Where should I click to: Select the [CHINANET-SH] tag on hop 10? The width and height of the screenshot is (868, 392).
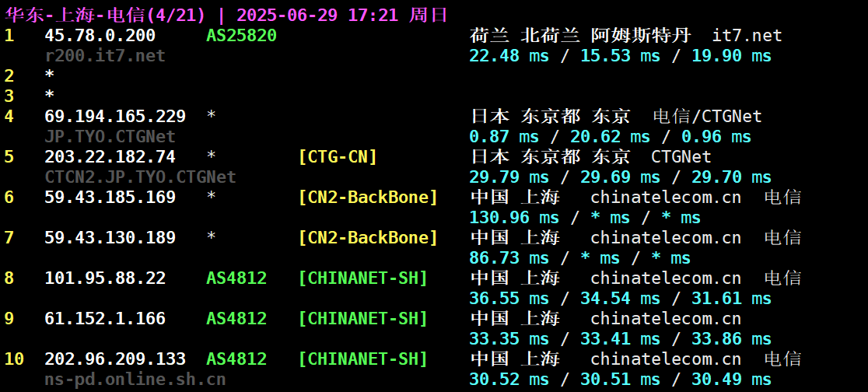click(x=362, y=359)
